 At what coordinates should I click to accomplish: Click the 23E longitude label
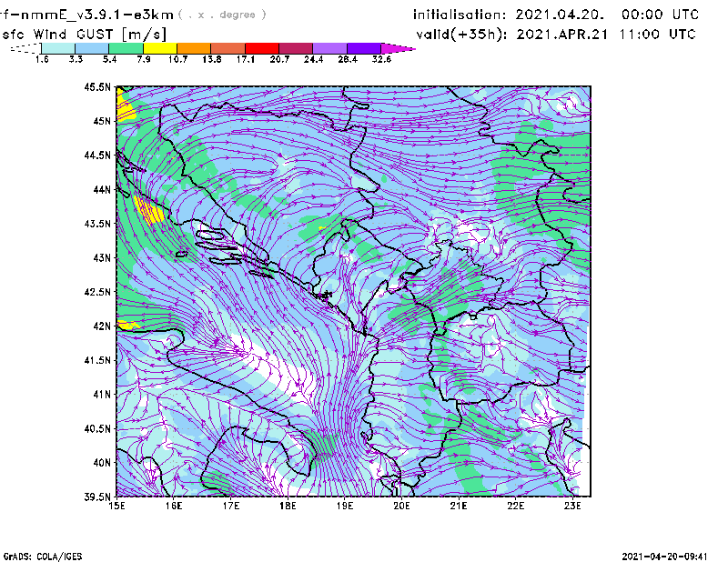(x=572, y=506)
